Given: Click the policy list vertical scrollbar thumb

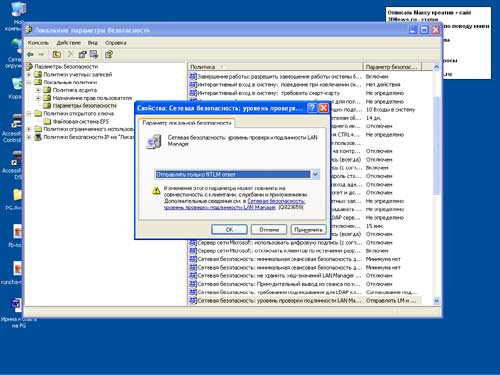Looking at the screenshot, I should click(x=436, y=145).
